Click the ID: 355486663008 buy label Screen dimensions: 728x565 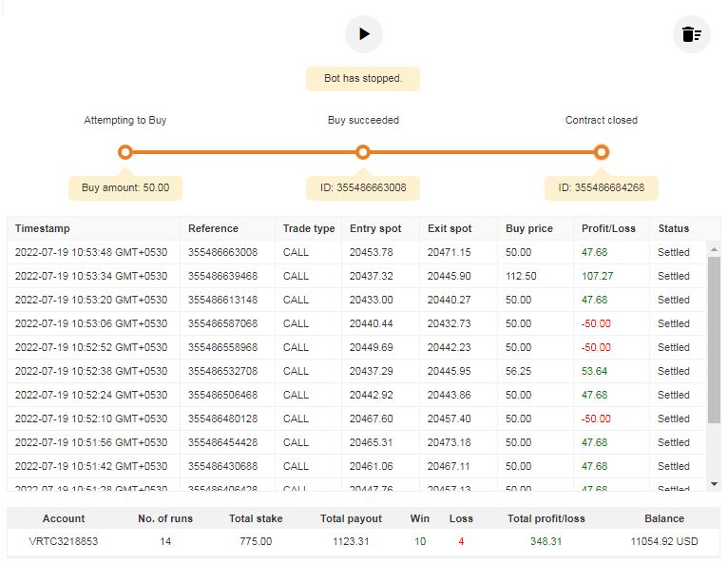point(363,187)
